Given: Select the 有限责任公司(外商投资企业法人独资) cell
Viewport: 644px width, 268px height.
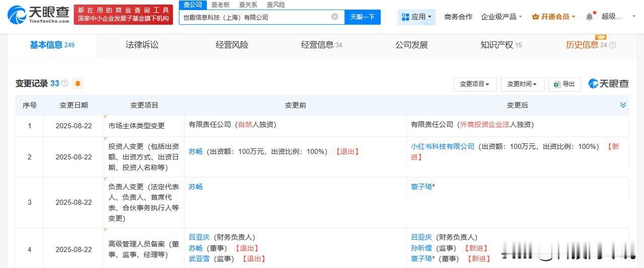Looking at the screenshot, I should (x=517, y=126).
